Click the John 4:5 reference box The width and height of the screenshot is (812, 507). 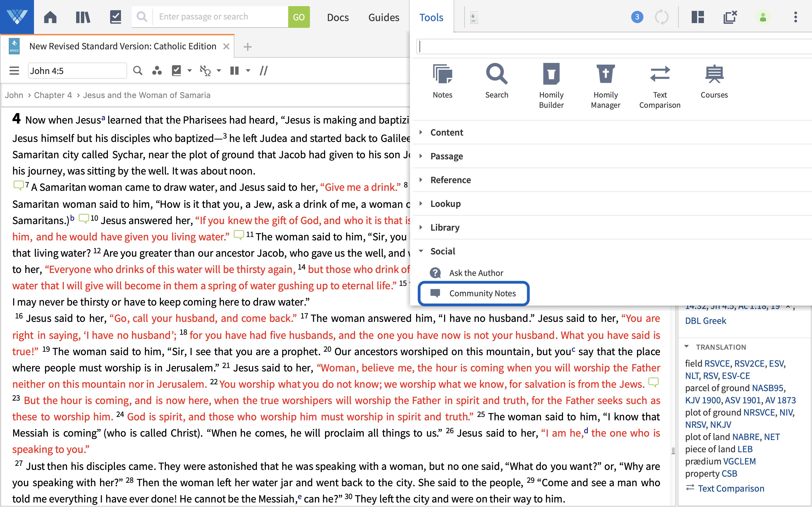(x=77, y=71)
